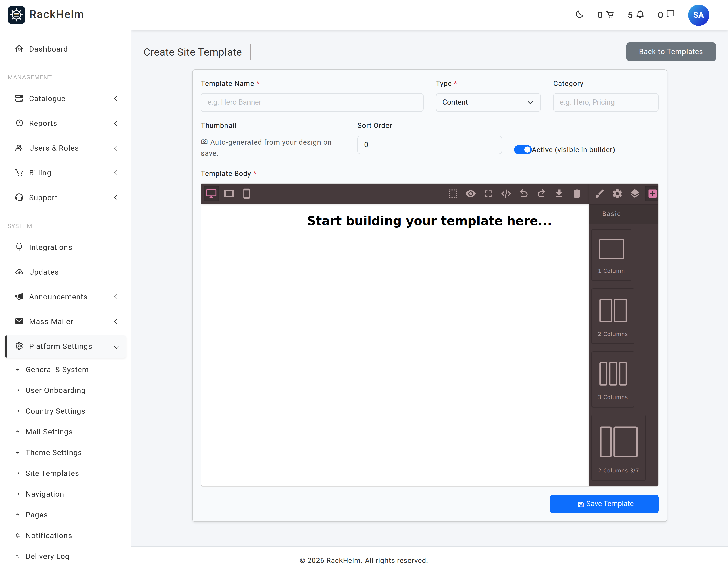Focus the Category input field
Screen dimensions: 728x574
point(606,102)
